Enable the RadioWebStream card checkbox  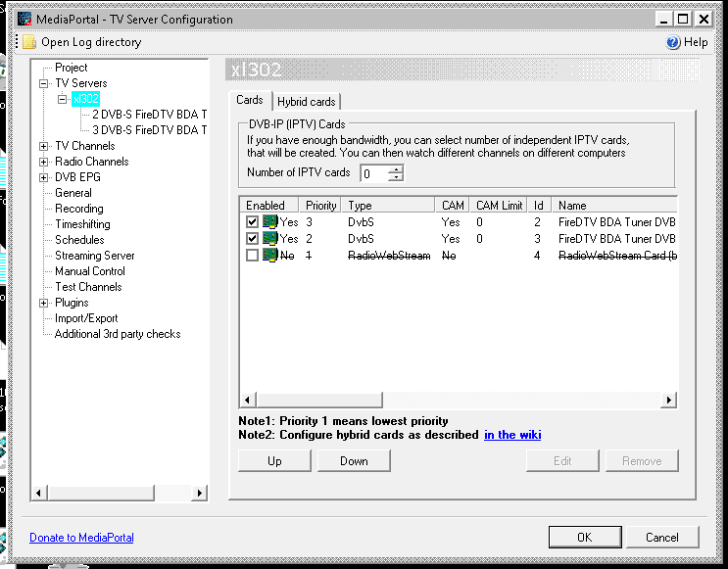tap(253, 256)
